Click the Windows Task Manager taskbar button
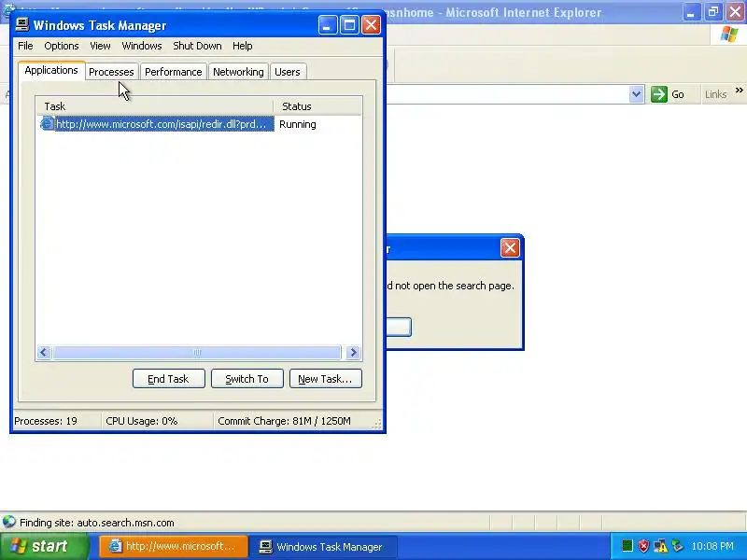The width and height of the screenshot is (747, 560). click(x=324, y=546)
